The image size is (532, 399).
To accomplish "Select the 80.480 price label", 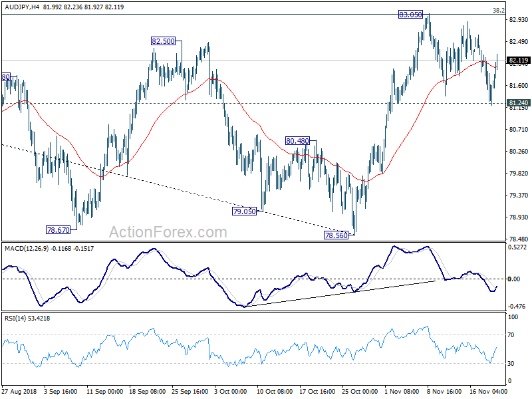I will [297, 140].
